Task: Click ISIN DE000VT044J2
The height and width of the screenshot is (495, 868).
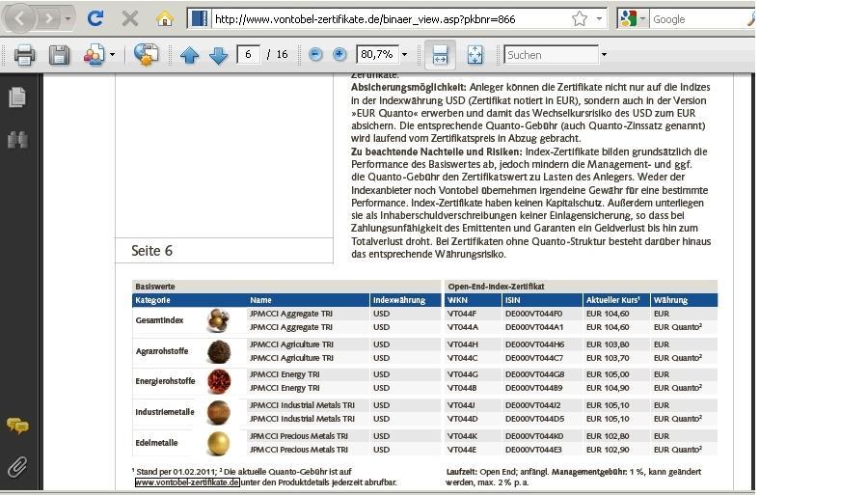Action: (x=533, y=405)
